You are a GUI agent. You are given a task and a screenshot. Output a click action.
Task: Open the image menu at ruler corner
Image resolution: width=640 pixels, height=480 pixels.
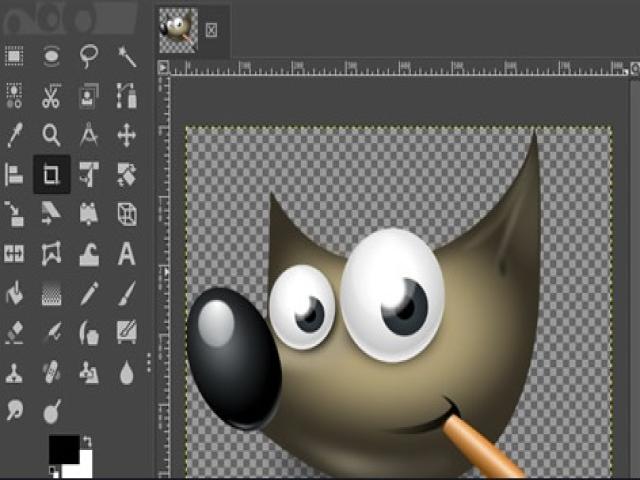(x=163, y=67)
